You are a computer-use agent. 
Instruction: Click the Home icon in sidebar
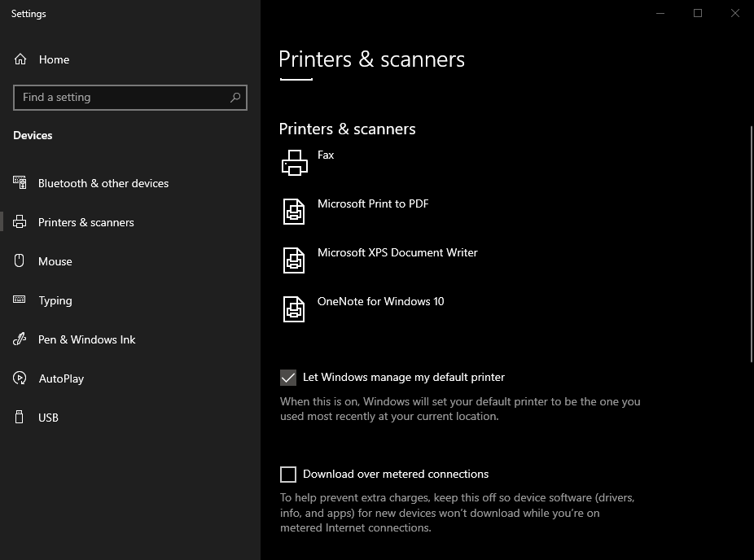coord(20,59)
